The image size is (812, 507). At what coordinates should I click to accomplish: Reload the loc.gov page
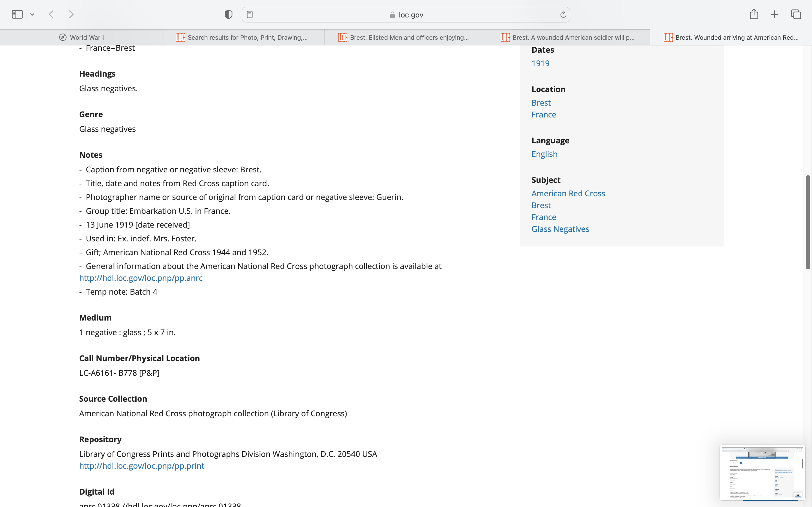click(563, 14)
